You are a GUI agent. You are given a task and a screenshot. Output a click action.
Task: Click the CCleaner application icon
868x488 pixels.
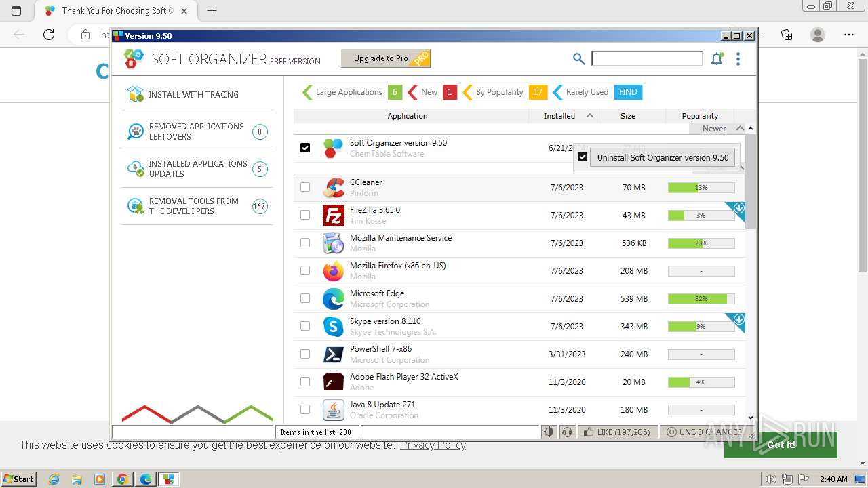334,187
